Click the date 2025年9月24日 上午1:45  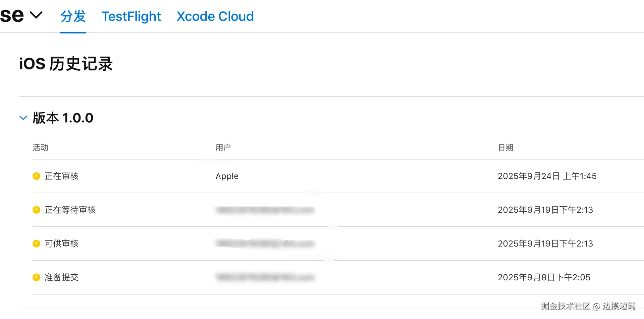point(547,176)
